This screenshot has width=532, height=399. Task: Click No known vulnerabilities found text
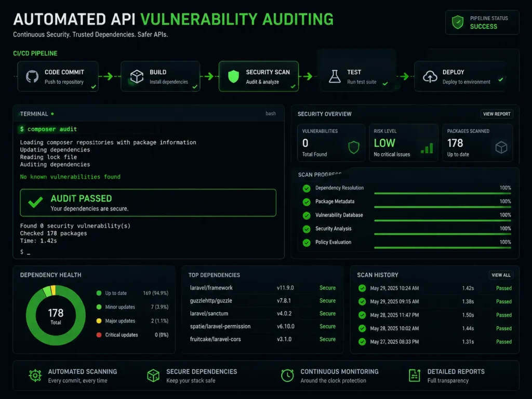coord(70,177)
